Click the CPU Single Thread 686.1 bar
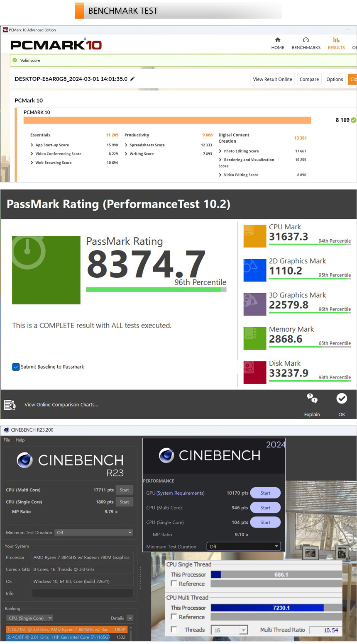The width and height of the screenshot is (357, 644). click(x=276, y=574)
